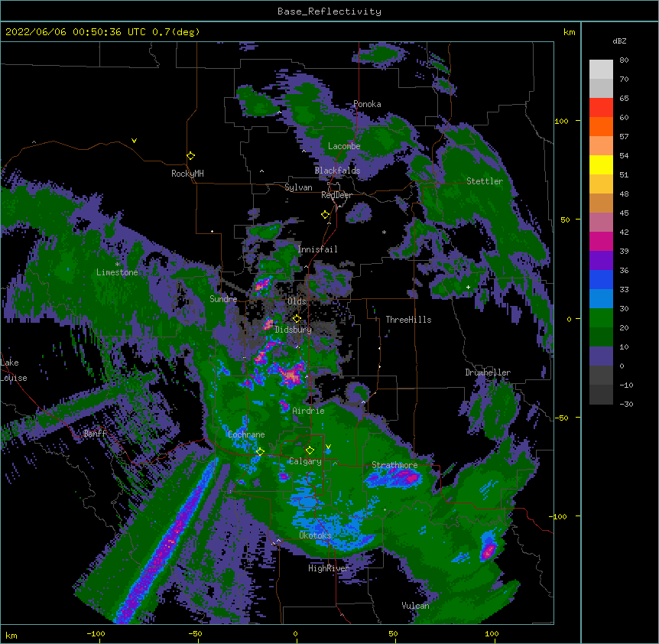Pick the light grey legend swatch below 80

point(601,70)
